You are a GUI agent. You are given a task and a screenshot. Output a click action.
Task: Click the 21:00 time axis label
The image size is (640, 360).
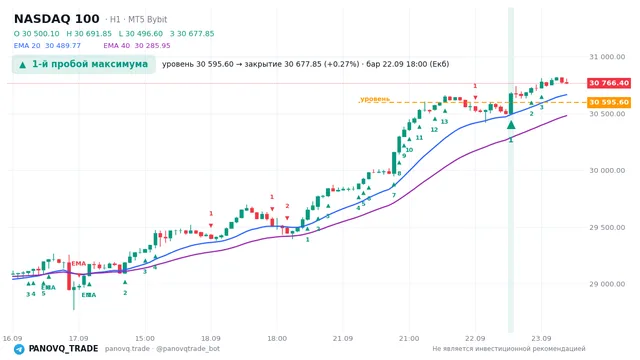(x=409, y=338)
